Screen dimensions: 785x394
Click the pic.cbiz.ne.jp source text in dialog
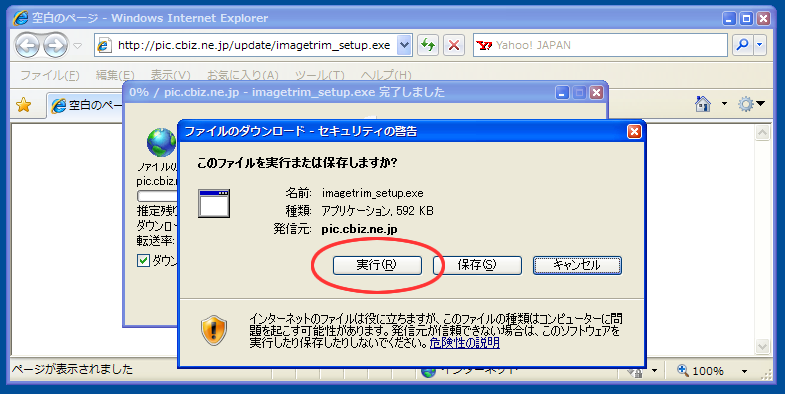pos(359,229)
